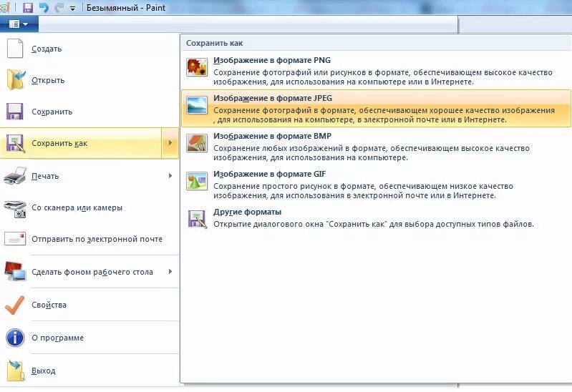This screenshot has height=392, width=572.
Task: Click the Сохранить как submenu header
Action: click(215, 43)
